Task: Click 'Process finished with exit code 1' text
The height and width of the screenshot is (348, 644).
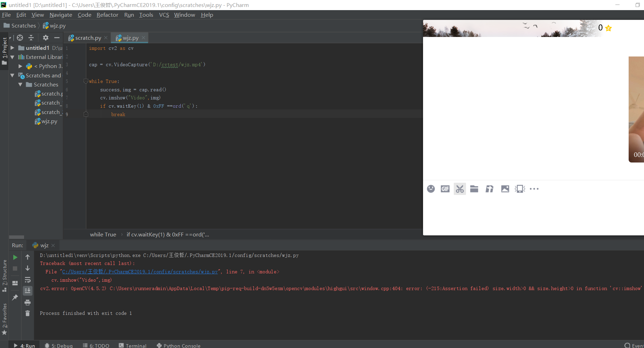Action: point(86,313)
